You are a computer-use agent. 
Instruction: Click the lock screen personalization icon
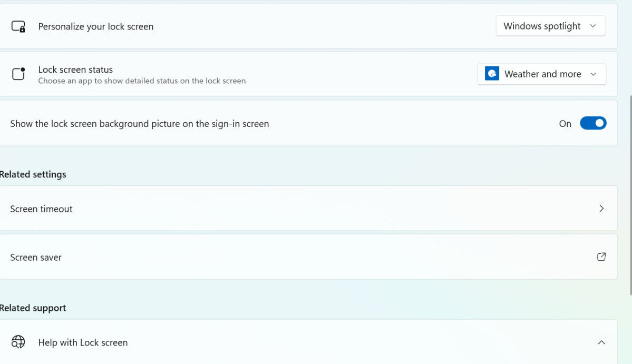click(x=17, y=26)
